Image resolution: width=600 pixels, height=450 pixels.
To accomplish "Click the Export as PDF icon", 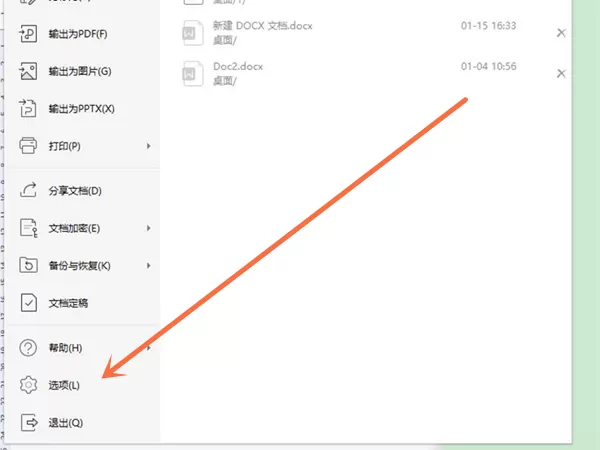I will 28,34.
